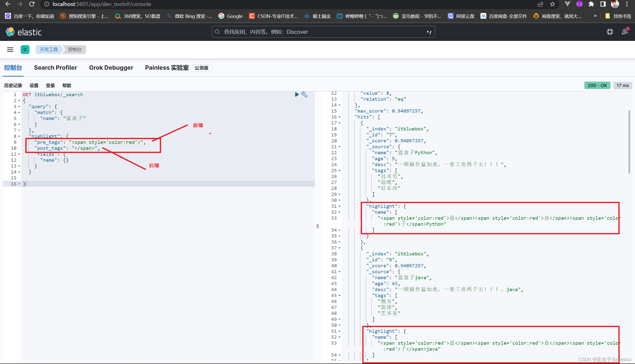Fold the hits array at line 16
The height and width of the screenshot is (364, 635).
pyautogui.click(x=339, y=117)
